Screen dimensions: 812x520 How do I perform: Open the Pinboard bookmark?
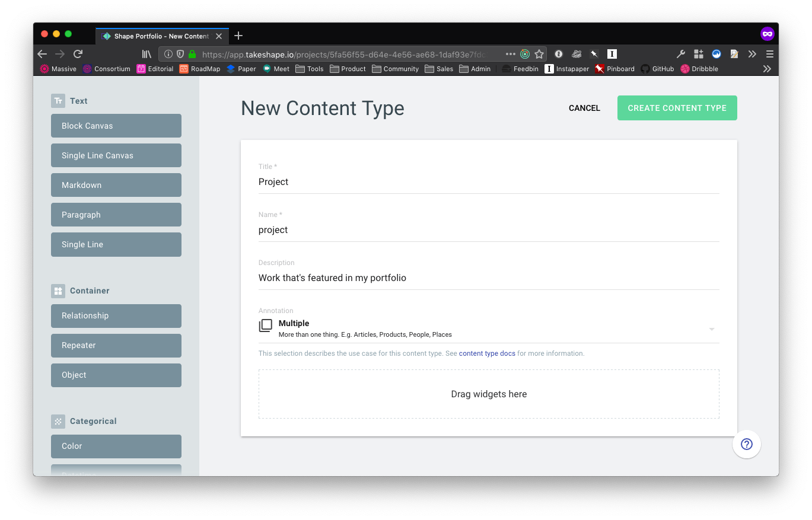(615, 69)
